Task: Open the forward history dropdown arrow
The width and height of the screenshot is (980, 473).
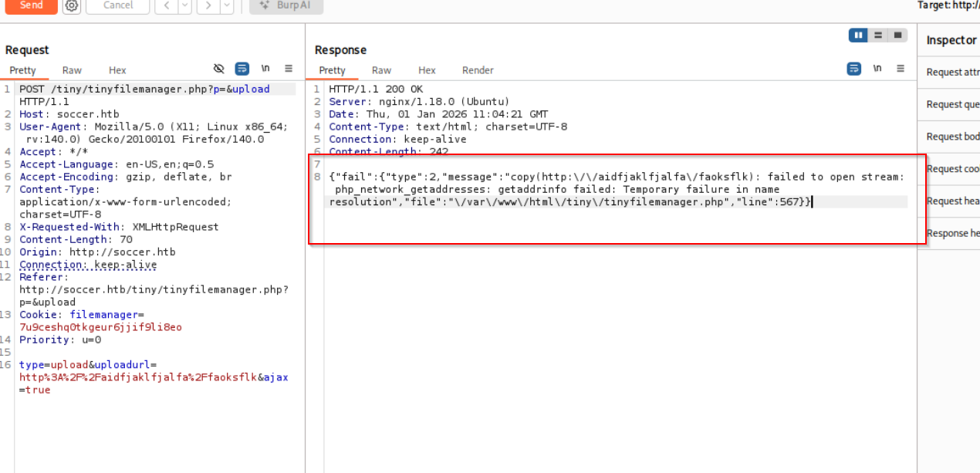Action: pyautogui.click(x=226, y=5)
